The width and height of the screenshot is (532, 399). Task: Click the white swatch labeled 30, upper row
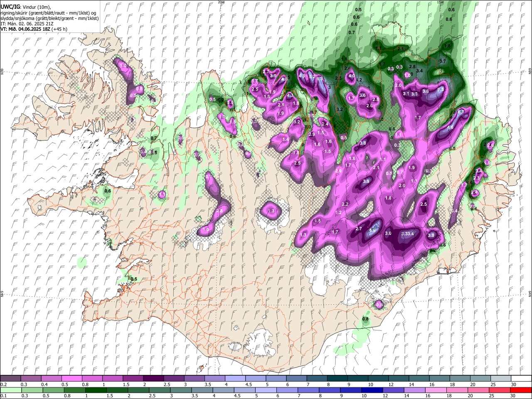[x=521, y=379]
